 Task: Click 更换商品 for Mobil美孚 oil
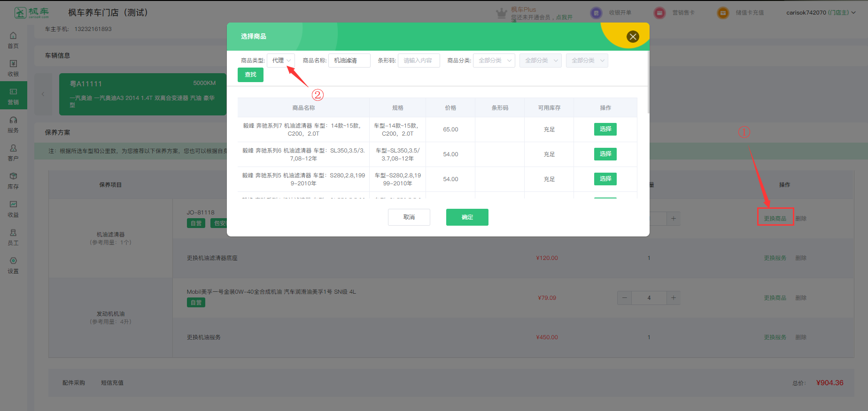tap(775, 298)
